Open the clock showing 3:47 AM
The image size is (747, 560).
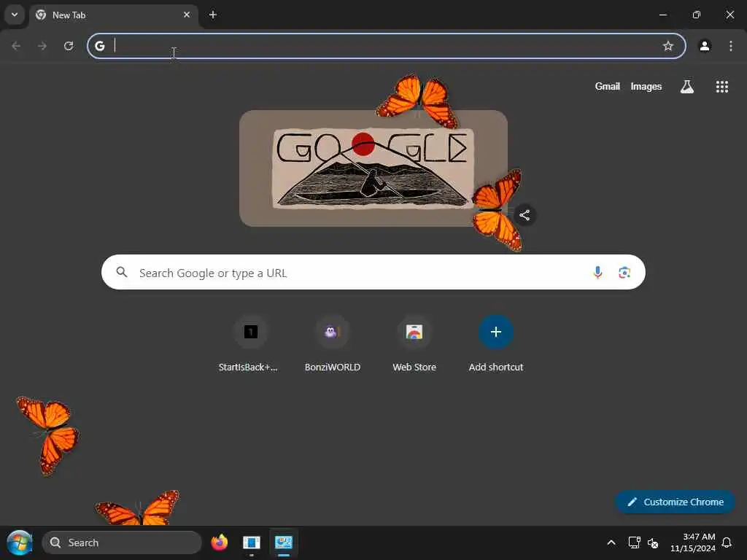pyautogui.click(x=693, y=542)
